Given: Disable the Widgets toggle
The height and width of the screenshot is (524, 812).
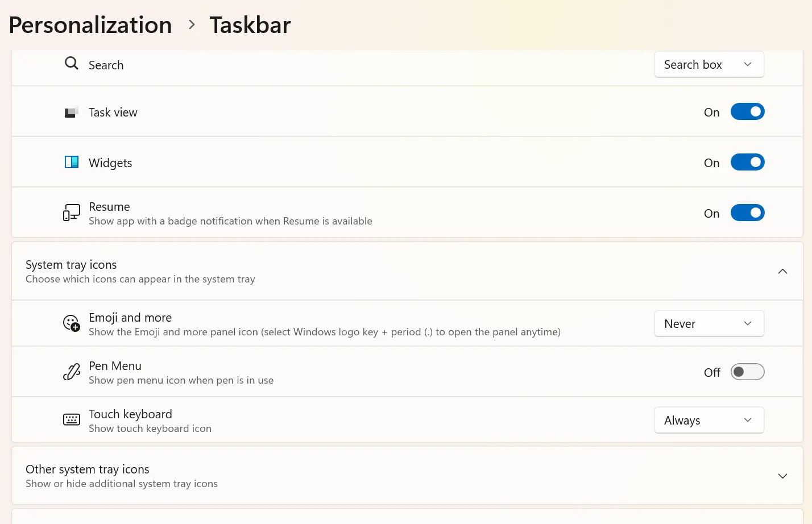Looking at the screenshot, I should 747,163.
